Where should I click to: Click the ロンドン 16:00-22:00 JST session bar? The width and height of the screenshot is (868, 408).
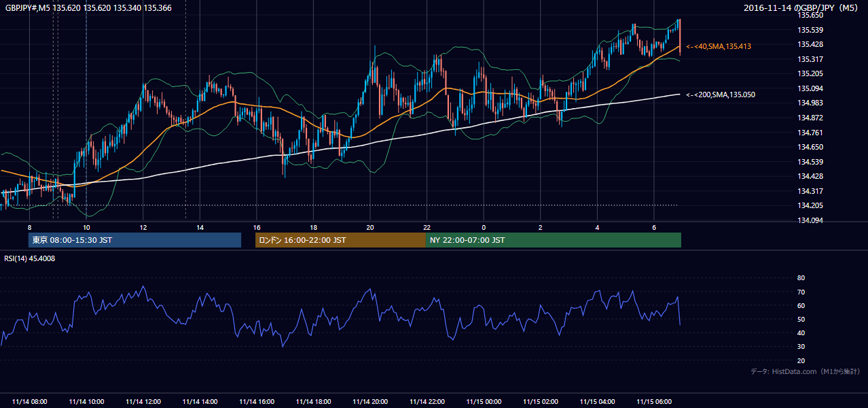point(340,240)
